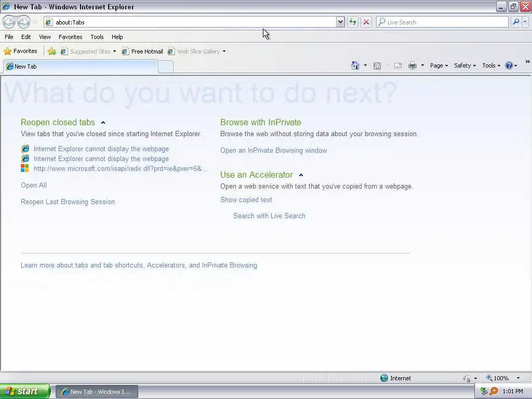The width and height of the screenshot is (532, 399).
Task: Open the Safety command bar menu
Action: click(465, 65)
